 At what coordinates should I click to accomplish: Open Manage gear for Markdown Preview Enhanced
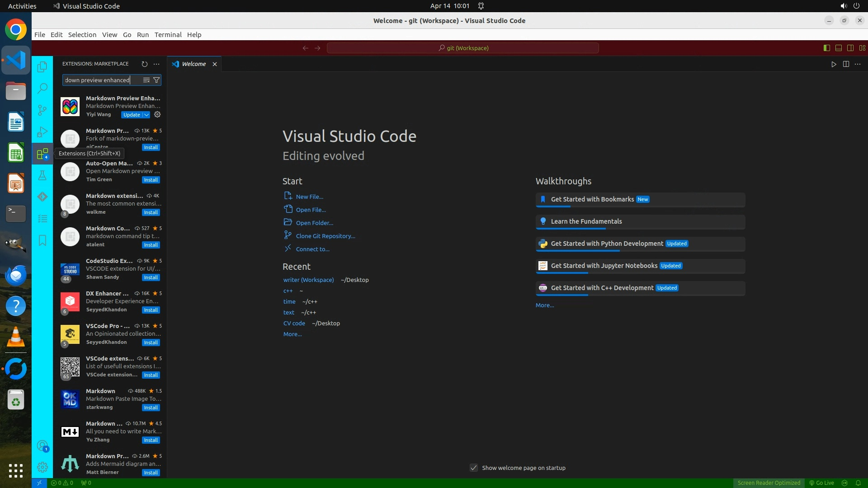pyautogui.click(x=157, y=115)
